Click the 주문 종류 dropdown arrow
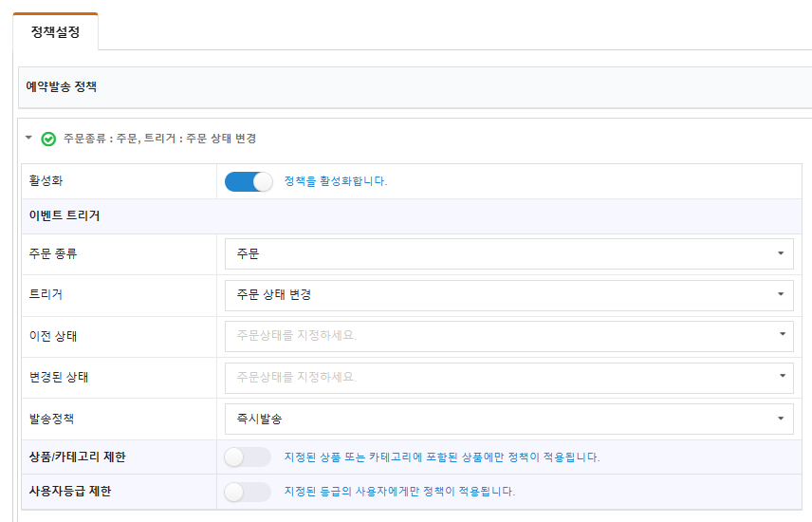Viewport: 812px width, 522px height. coord(781,253)
